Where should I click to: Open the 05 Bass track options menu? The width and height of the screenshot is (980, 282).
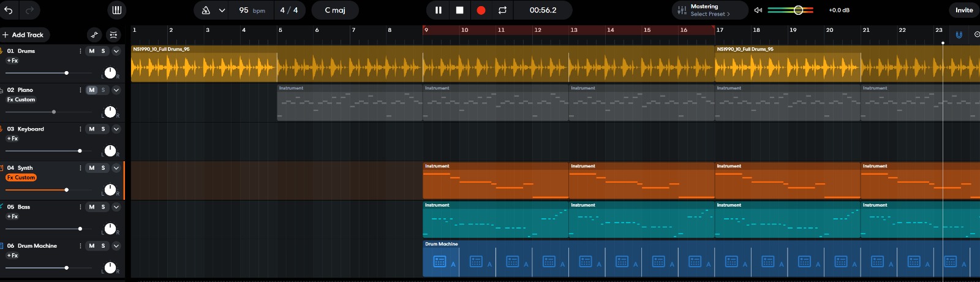tap(80, 207)
